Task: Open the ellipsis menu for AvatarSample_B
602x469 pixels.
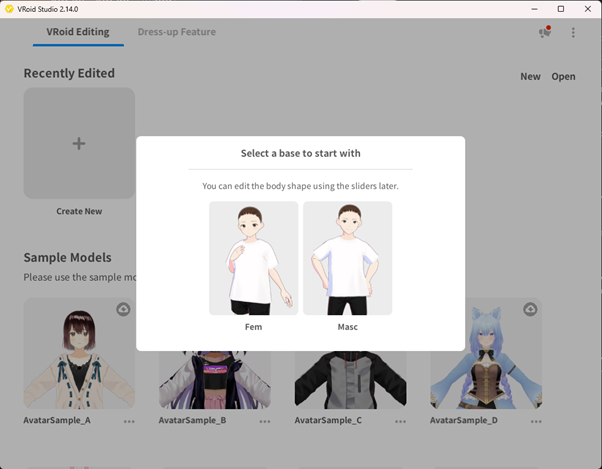Action: tap(265, 421)
